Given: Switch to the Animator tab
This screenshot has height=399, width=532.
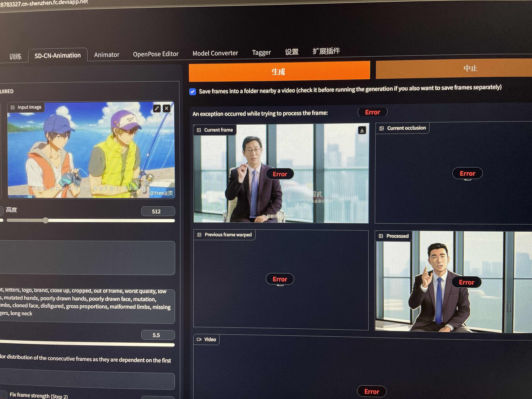Looking at the screenshot, I should pyautogui.click(x=106, y=55).
